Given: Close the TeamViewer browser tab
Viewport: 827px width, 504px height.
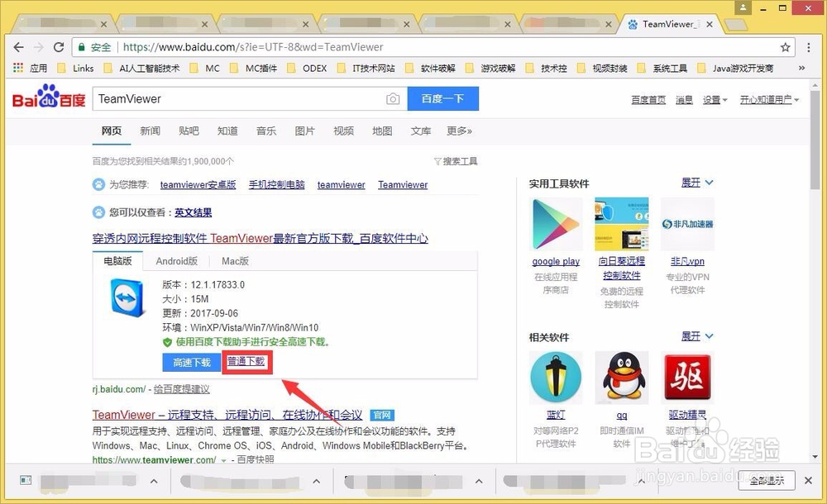Looking at the screenshot, I should pyautogui.click(x=710, y=24).
